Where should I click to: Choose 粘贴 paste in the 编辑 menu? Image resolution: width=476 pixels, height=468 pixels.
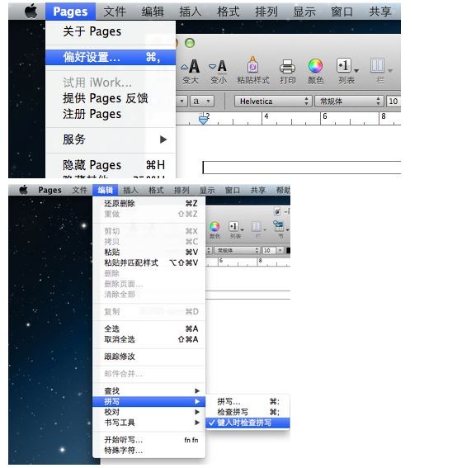[148, 252]
